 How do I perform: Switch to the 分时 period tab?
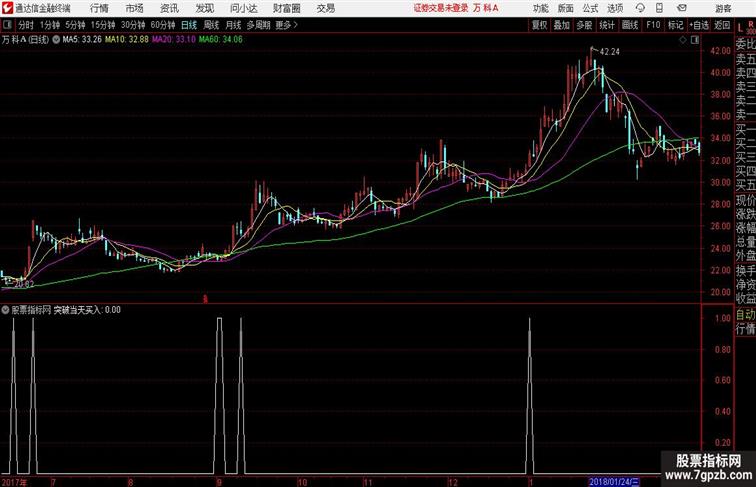tap(26, 25)
